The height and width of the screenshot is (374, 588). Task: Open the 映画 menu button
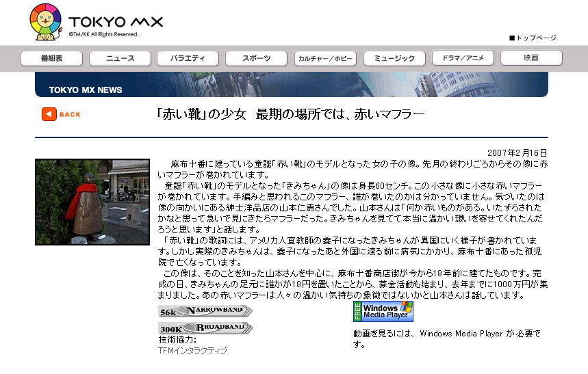pyautogui.click(x=531, y=58)
